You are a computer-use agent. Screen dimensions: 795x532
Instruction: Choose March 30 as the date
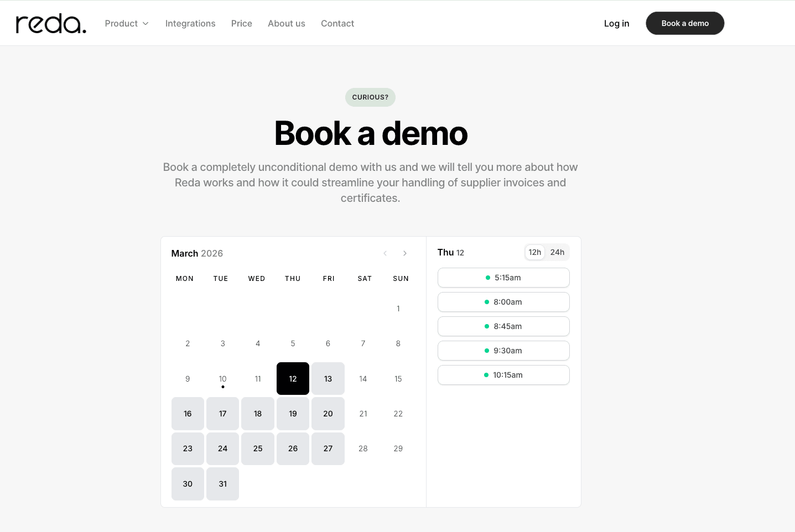pyautogui.click(x=188, y=484)
